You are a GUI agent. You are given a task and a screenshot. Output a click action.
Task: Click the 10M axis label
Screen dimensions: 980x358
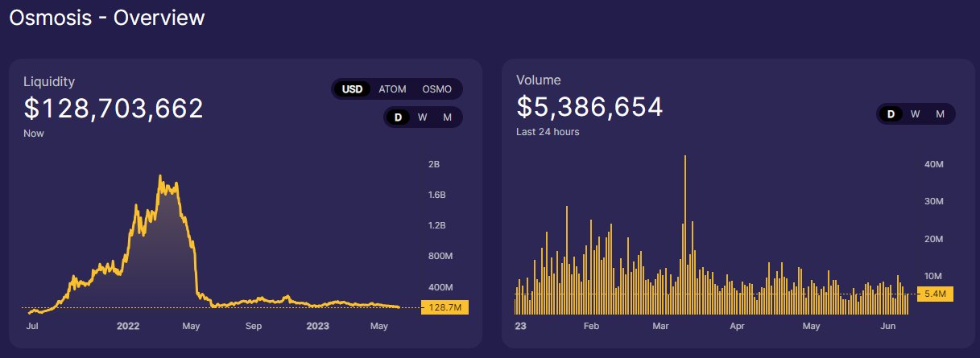pyautogui.click(x=933, y=276)
